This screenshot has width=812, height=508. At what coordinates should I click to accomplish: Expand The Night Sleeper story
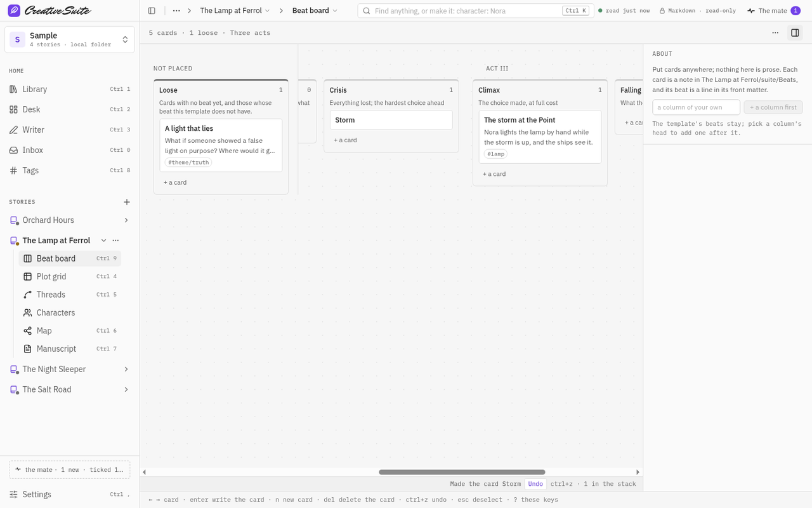(x=126, y=370)
